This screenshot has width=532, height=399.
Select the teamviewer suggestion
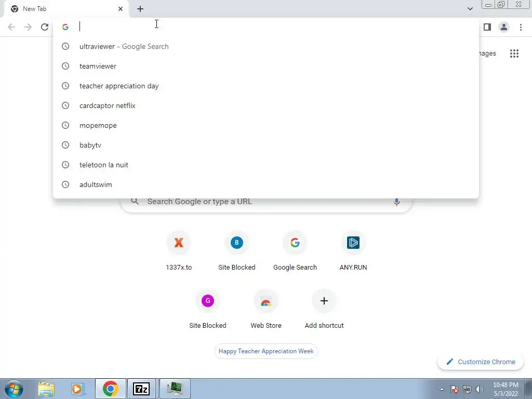click(x=266, y=66)
